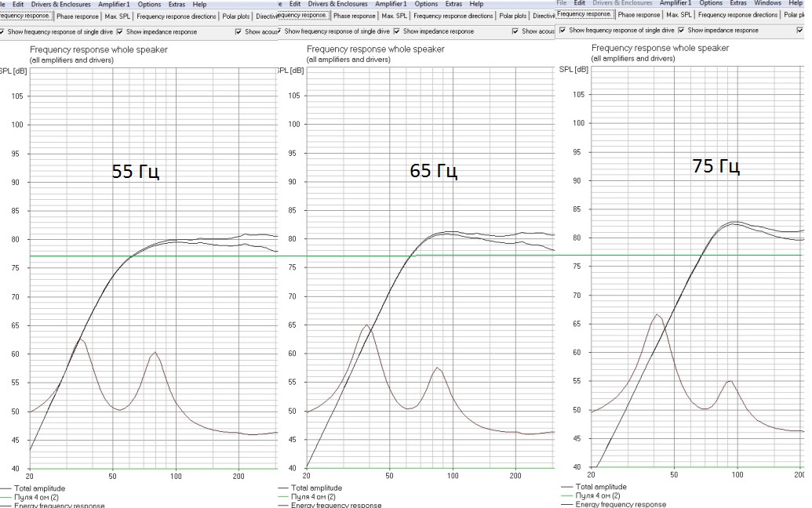The height and width of the screenshot is (508, 812).
Task: Toggle Show impedance response checkbox in 75 Гц window
Action: (681, 31)
